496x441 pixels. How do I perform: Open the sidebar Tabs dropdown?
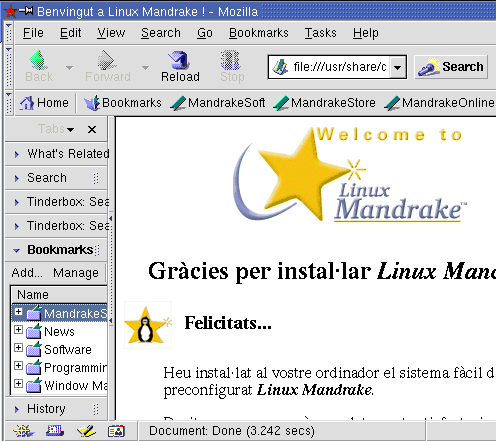pos(56,129)
